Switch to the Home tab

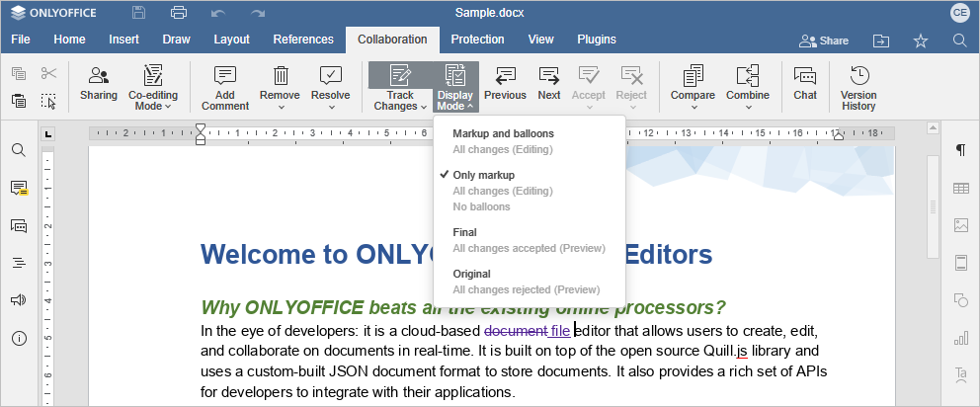pos(69,40)
